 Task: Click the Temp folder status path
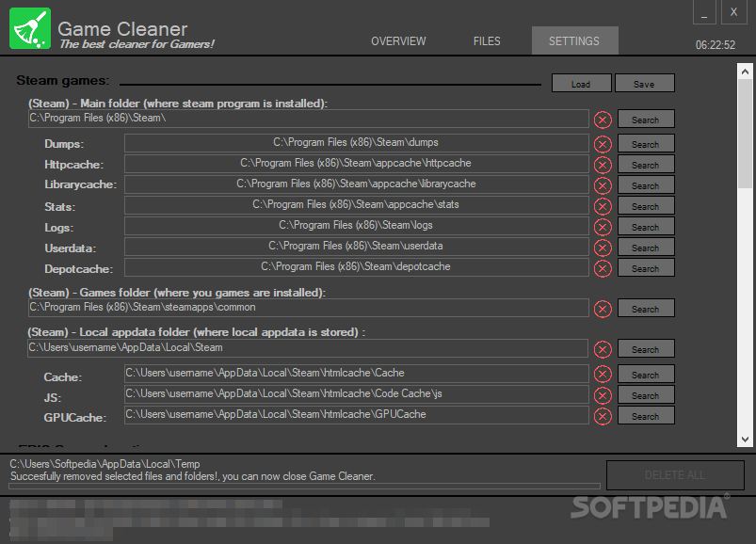click(x=105, y=464)
